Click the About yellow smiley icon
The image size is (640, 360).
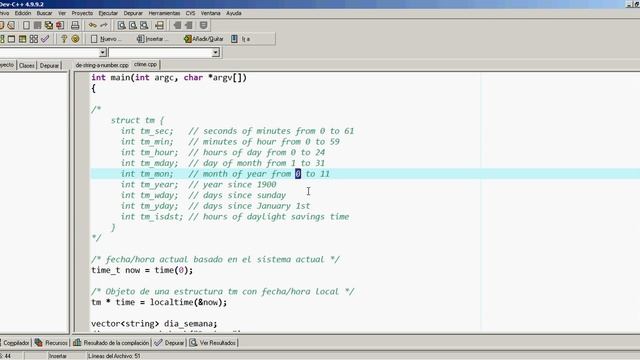75,39
